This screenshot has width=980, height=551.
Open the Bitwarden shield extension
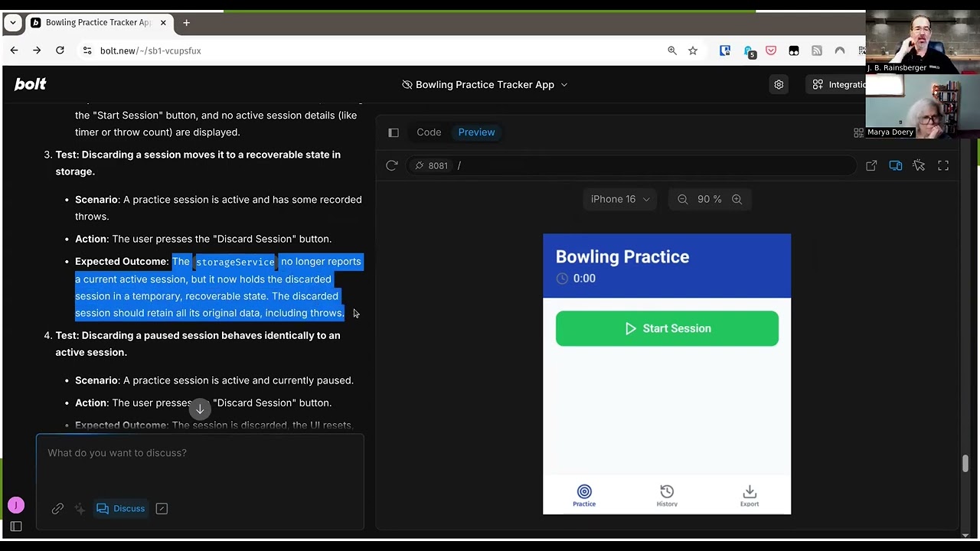pos(724,51)
